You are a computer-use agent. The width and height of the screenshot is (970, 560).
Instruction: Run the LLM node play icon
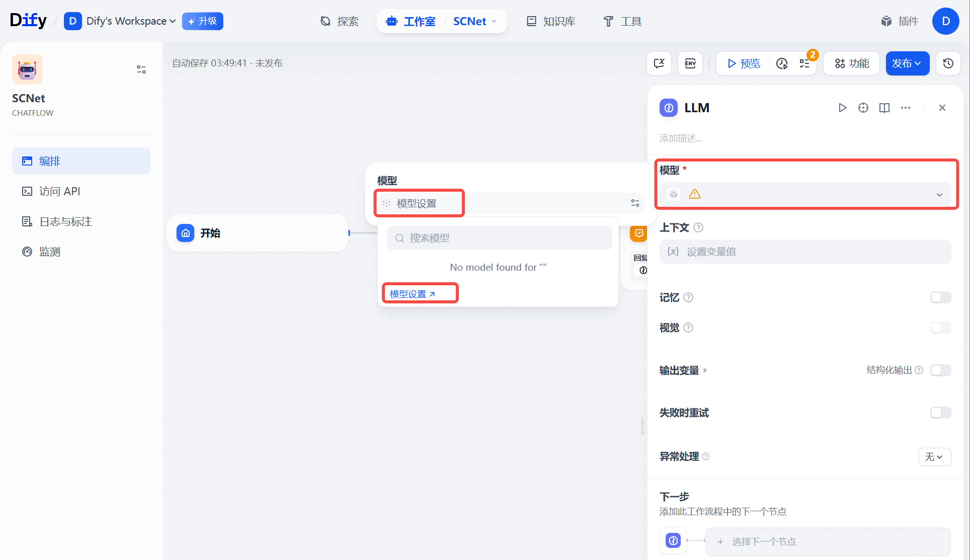pos(842,108)
